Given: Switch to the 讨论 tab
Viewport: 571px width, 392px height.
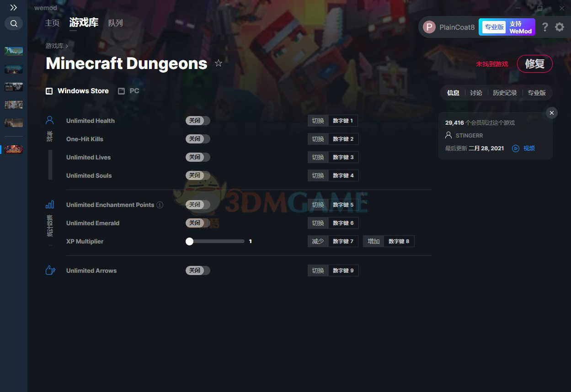Looking at the screenshot, I should tap(476, 93).
